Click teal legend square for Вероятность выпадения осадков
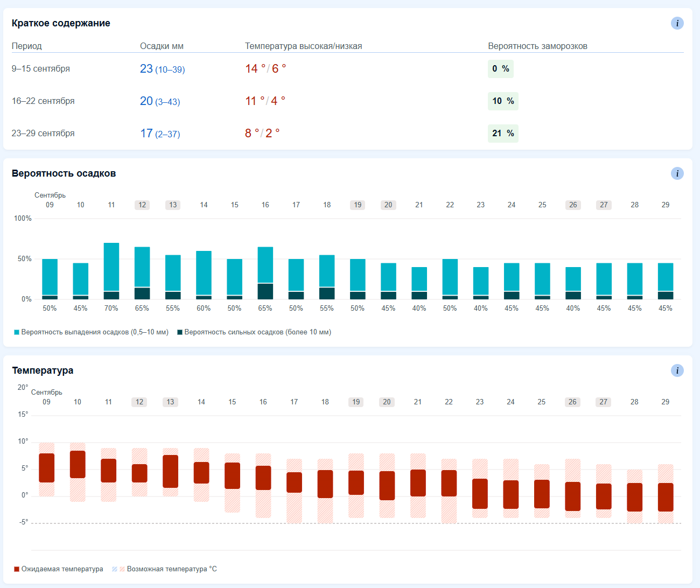 17,332
